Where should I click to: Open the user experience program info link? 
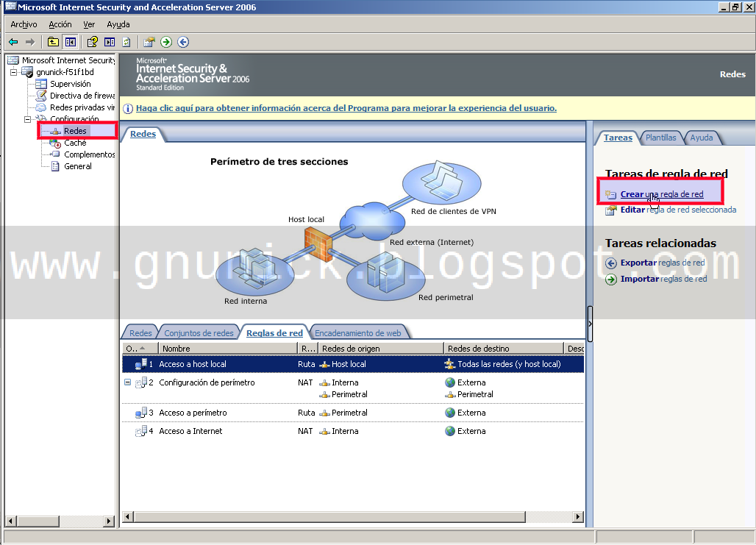346,108
